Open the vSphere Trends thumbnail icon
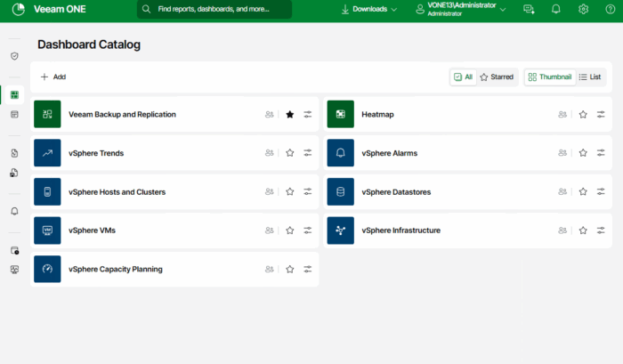The width and height of the screenshot is (623, 364). [47, 152]
